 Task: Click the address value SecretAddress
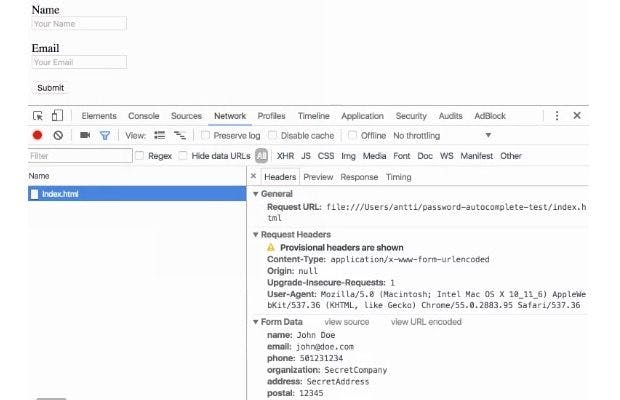(x=338, y=382)
